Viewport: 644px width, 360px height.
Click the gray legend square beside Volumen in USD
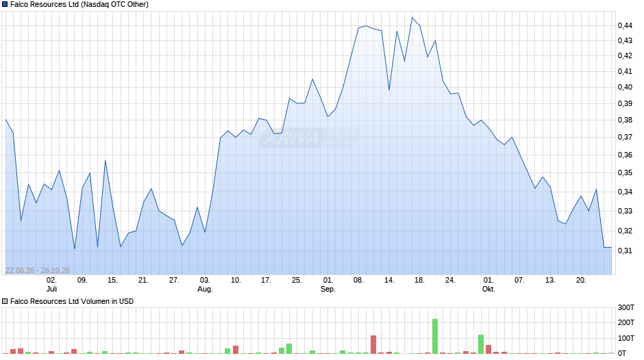pyautogui.click(x=5, y=301)
